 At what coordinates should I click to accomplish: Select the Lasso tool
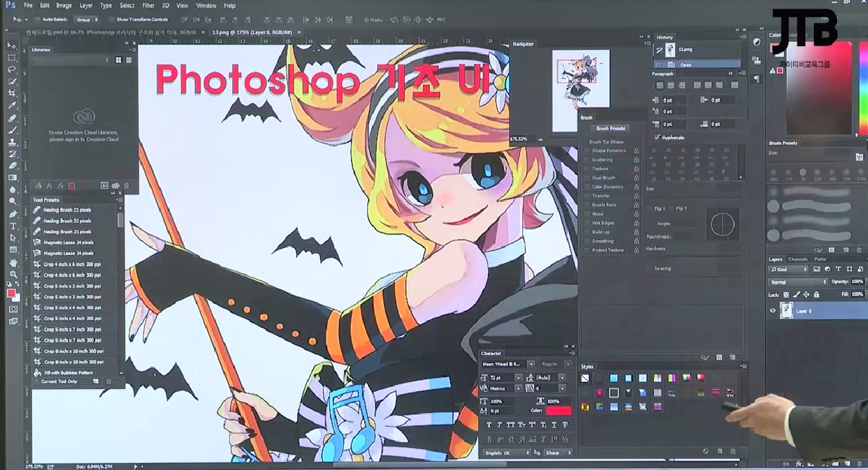[x=12, y=70]
